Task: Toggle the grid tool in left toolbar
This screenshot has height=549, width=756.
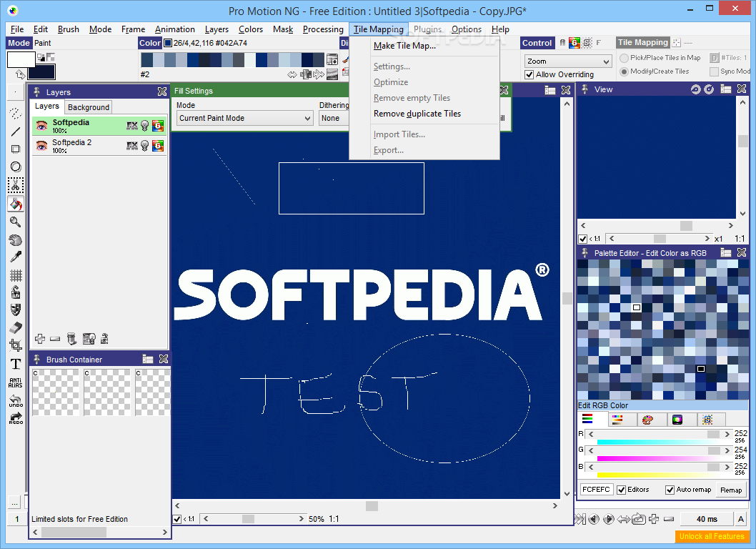Action: (x=16, y=275)
